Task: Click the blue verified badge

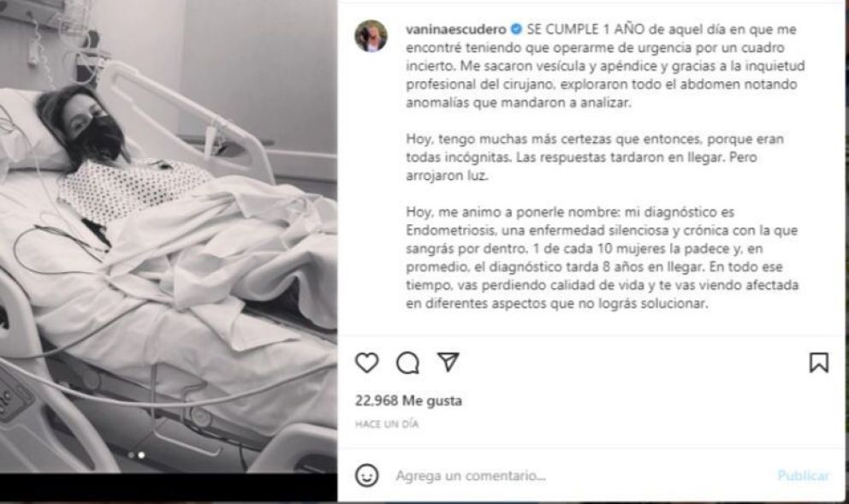Action: click(x=516, y=29)
